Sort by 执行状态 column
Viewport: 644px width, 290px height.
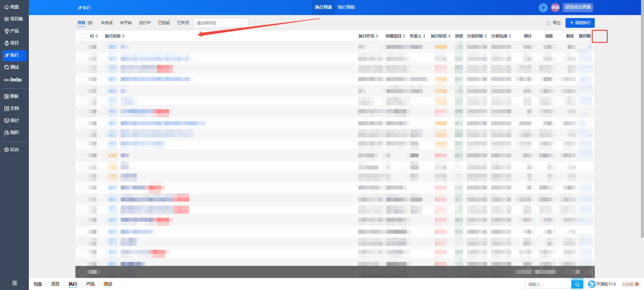click(x=441, y=36)
